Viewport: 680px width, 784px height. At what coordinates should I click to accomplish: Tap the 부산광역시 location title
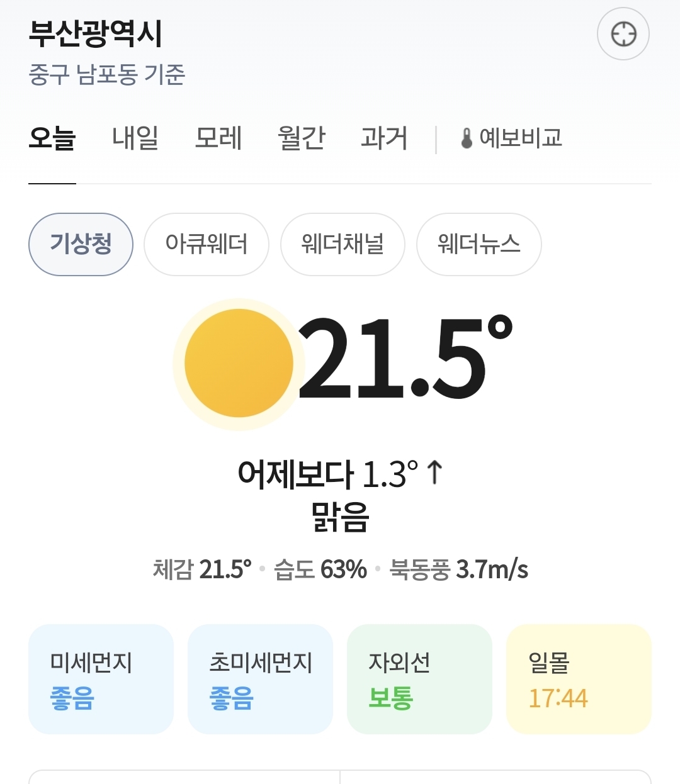[96, 34]
